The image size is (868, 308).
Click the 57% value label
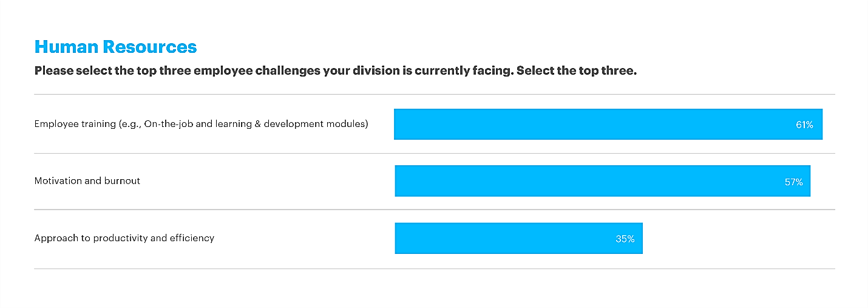(x=793, y=182)
